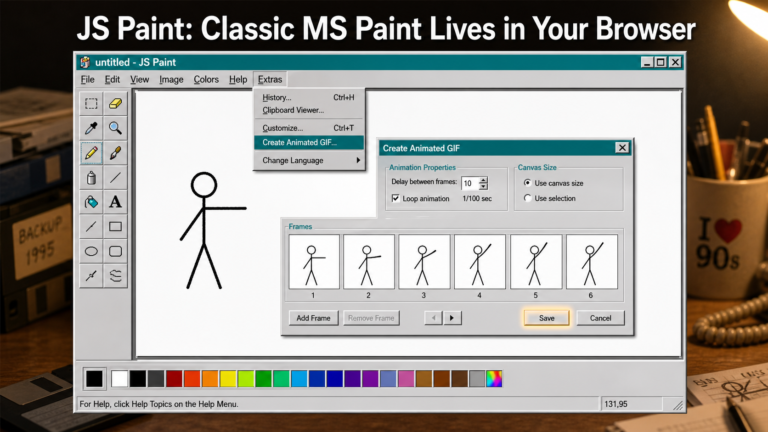
Task: Click Create Animated GIF... menu item
Action: tap(309, 143)
